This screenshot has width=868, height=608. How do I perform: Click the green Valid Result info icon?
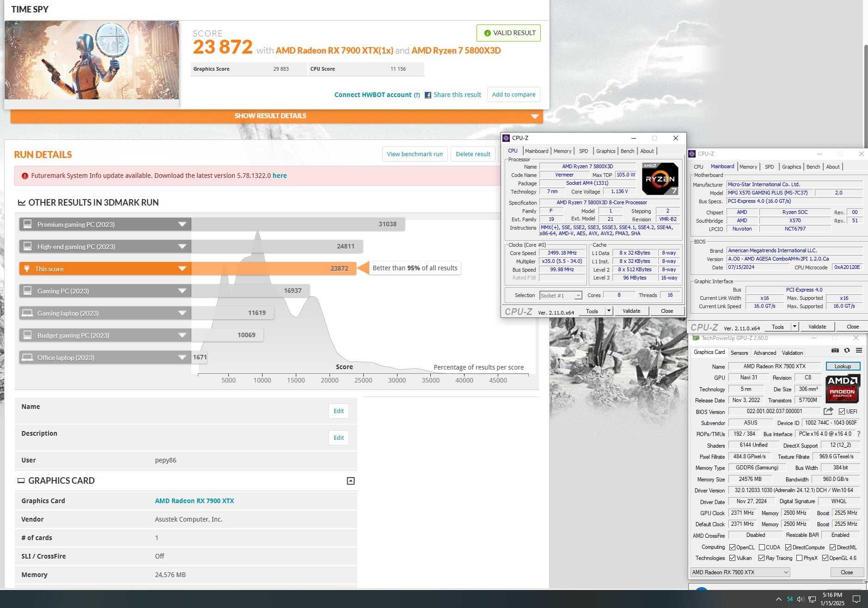point(487,33)
